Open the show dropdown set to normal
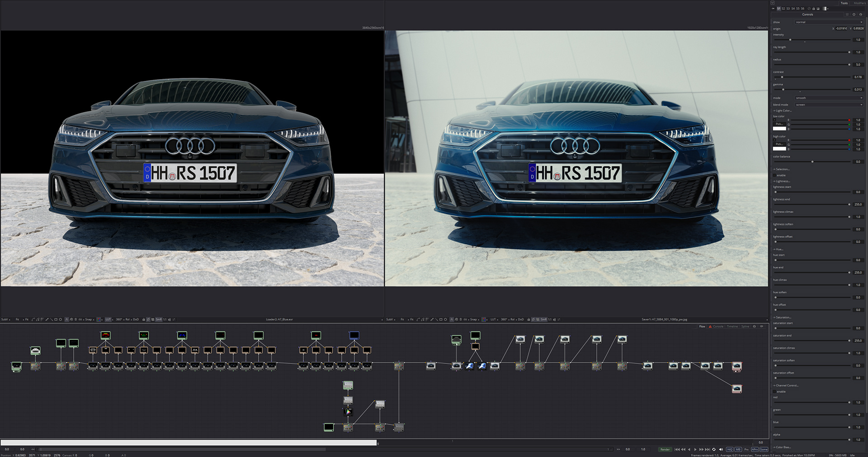868x457 pixels. point(829,22)
